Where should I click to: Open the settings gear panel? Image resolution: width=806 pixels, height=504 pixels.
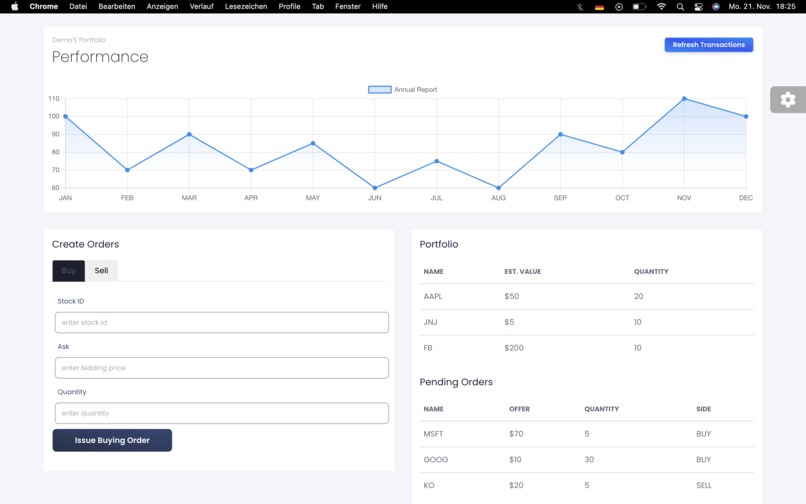(x=787, y=100)
